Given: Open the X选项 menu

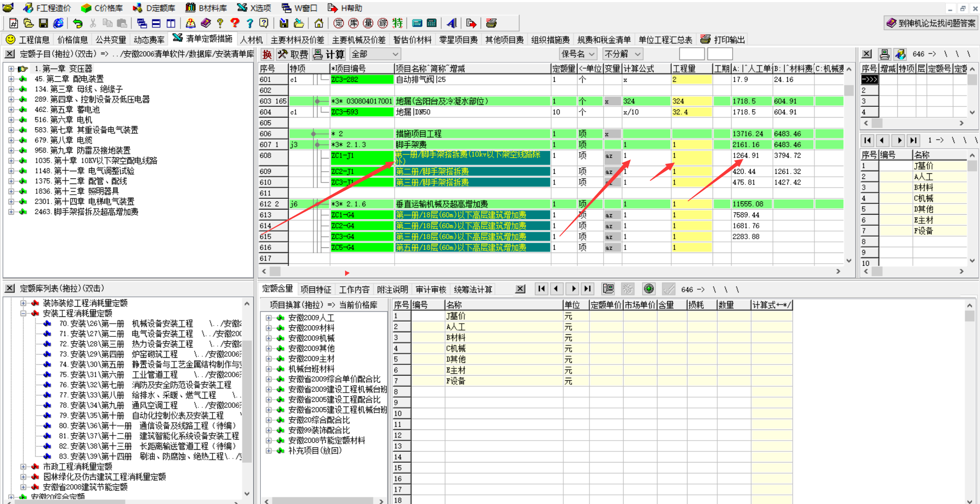Looking at the screenshot, I should point(254,8).
